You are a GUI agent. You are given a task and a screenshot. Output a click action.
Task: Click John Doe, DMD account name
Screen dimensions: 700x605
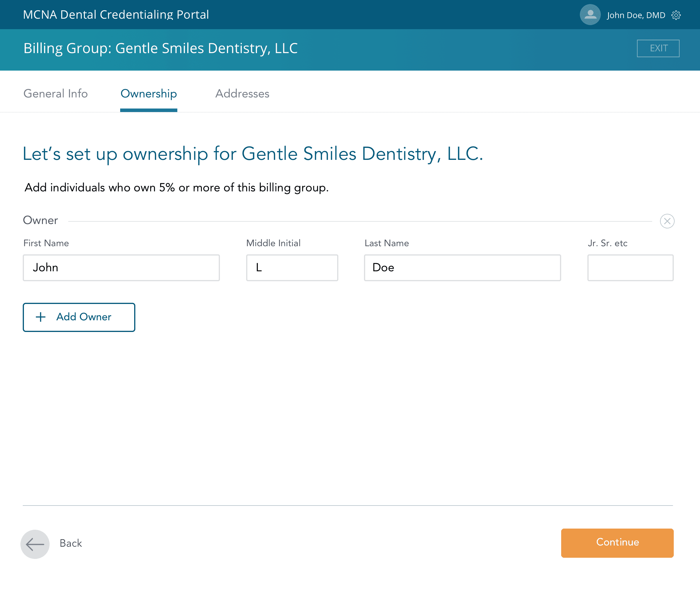point(636,15)
